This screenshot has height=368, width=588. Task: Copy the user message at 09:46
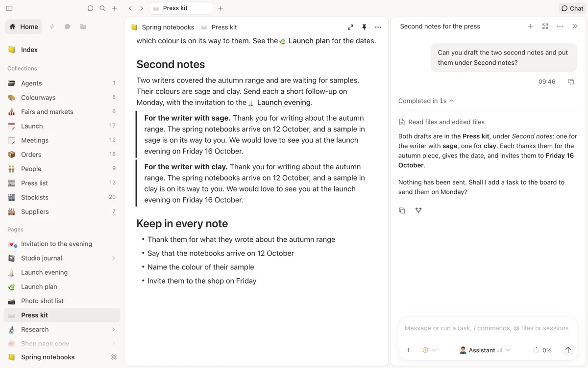(571, 82)
